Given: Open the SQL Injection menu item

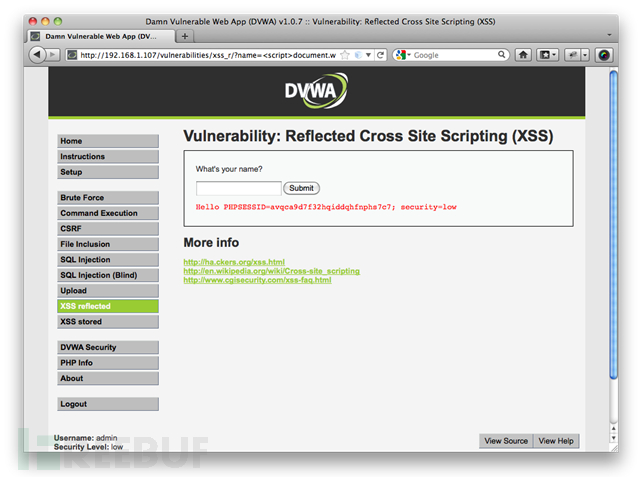Looking at the screenshot, I should click(x=108, y=260).
